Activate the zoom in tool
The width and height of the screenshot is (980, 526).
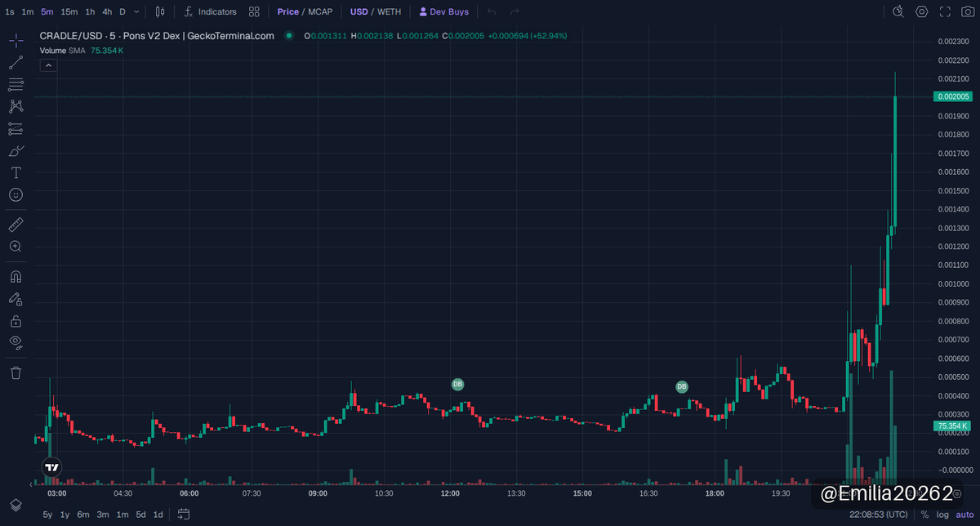click(x=16, y=246)
